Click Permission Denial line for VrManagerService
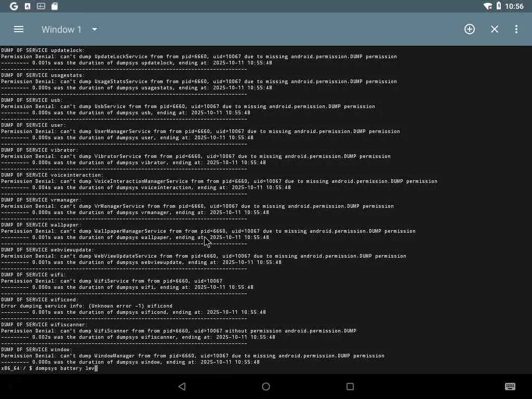The width and height of the screenshot is (532, 399). click(x=197, y=206)
